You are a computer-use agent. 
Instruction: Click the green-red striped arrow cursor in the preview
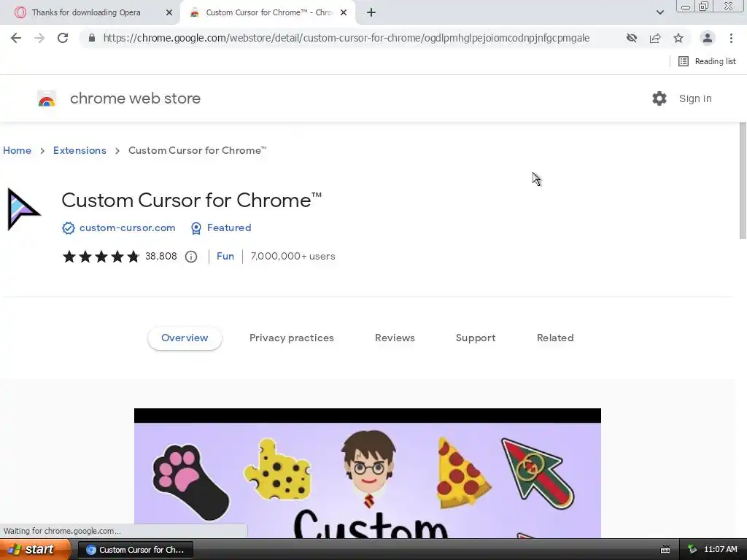(538, 474)
